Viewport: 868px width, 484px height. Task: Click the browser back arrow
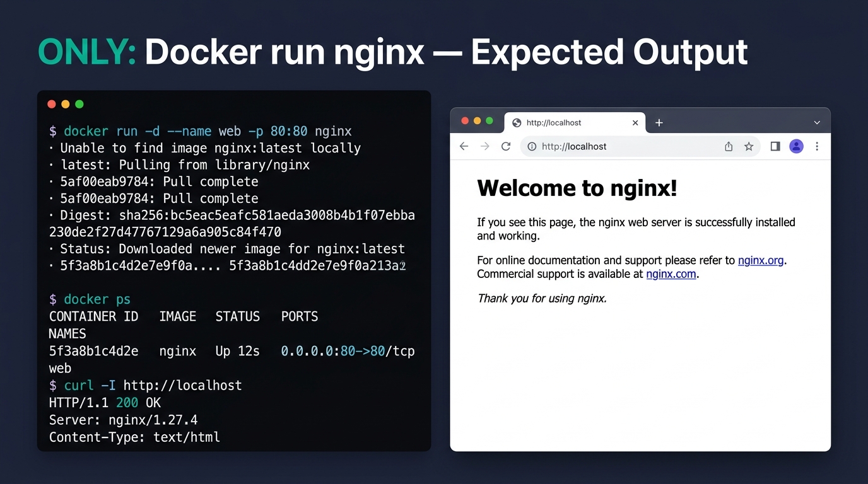click(464, 146)
